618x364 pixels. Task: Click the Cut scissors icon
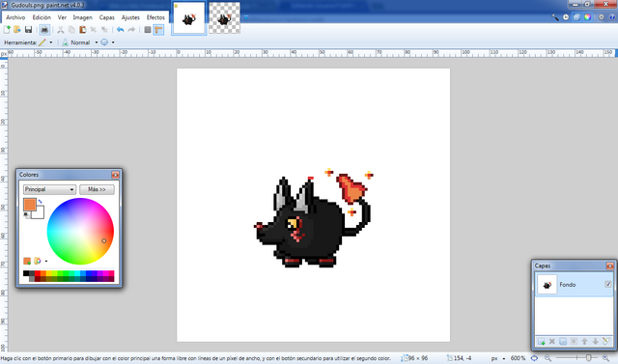[x=60, y=30]
